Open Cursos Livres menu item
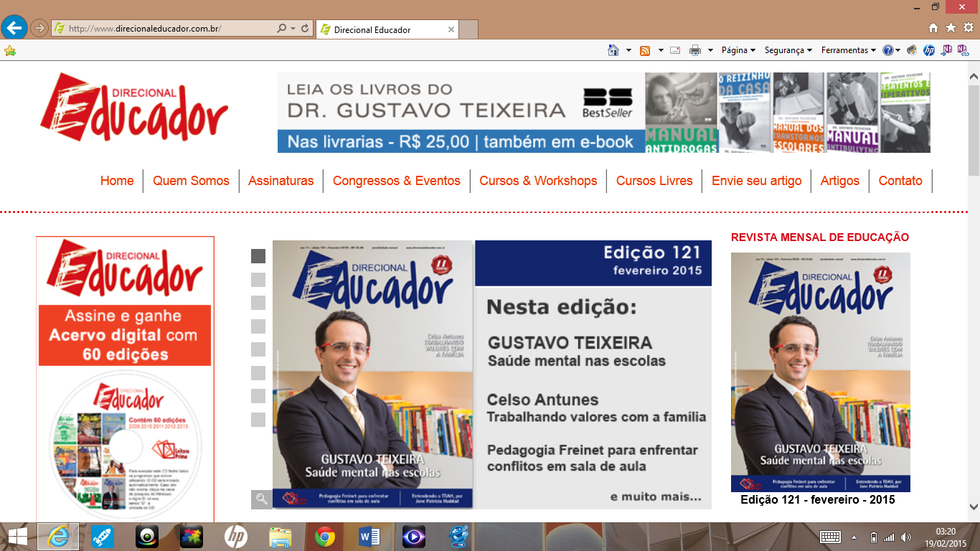 click(x=654, y=181)
